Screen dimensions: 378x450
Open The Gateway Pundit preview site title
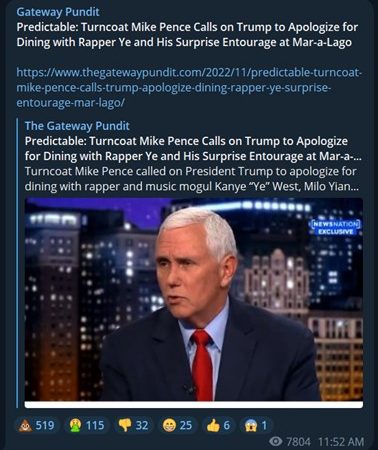tap(77, 126)
